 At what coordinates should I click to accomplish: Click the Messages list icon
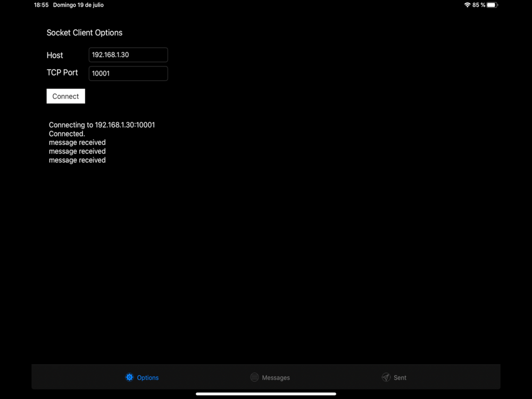254,377
